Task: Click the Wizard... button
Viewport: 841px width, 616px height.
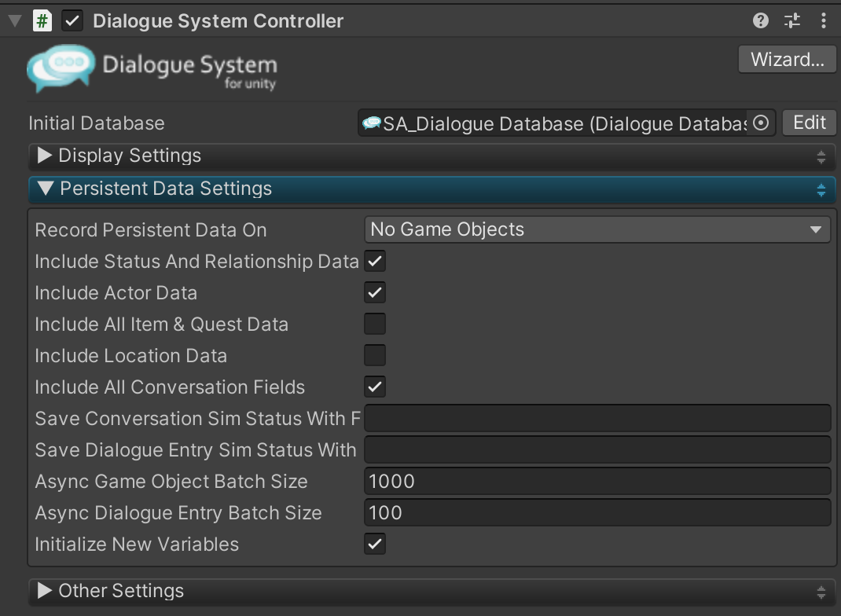Action: click(x=787, y=59)
